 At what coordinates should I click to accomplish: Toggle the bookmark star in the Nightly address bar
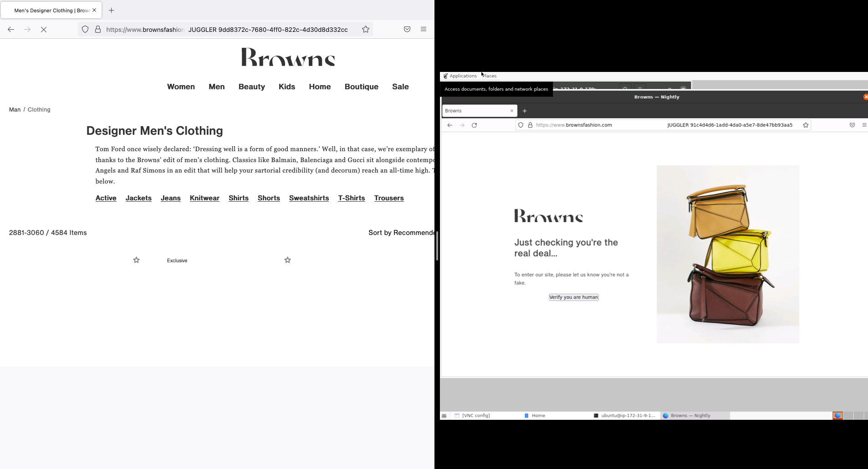point(806,125)
